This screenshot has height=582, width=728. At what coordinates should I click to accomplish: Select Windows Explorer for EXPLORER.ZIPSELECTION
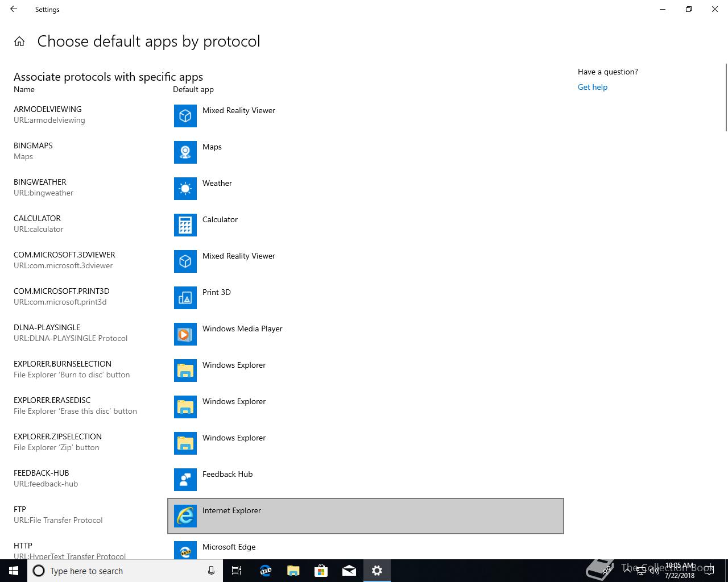(234, 438)
